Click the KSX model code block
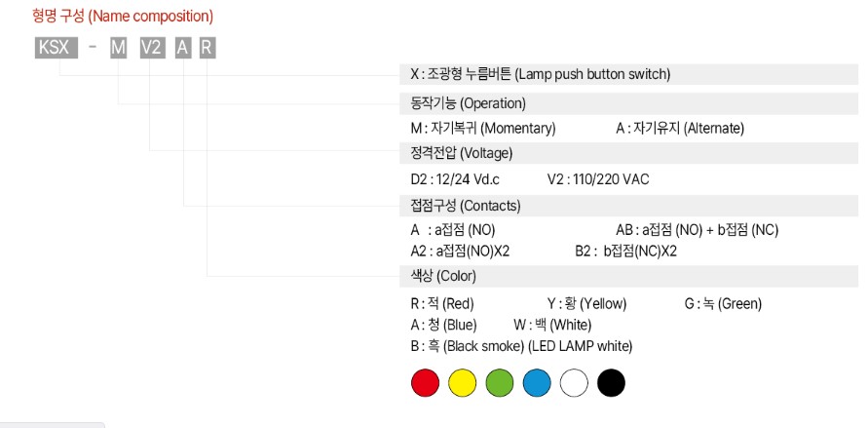Screen dimensions: 868x428 point(56,48)
